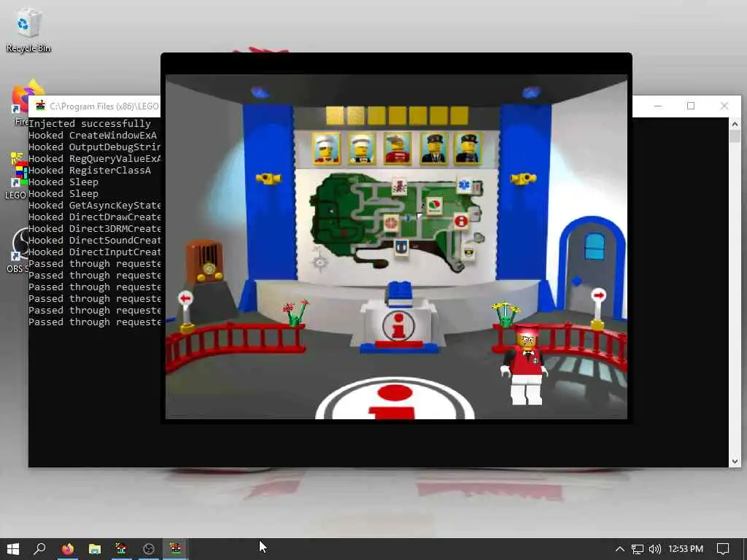Click the red octopus location icon on map

point(399,186)
